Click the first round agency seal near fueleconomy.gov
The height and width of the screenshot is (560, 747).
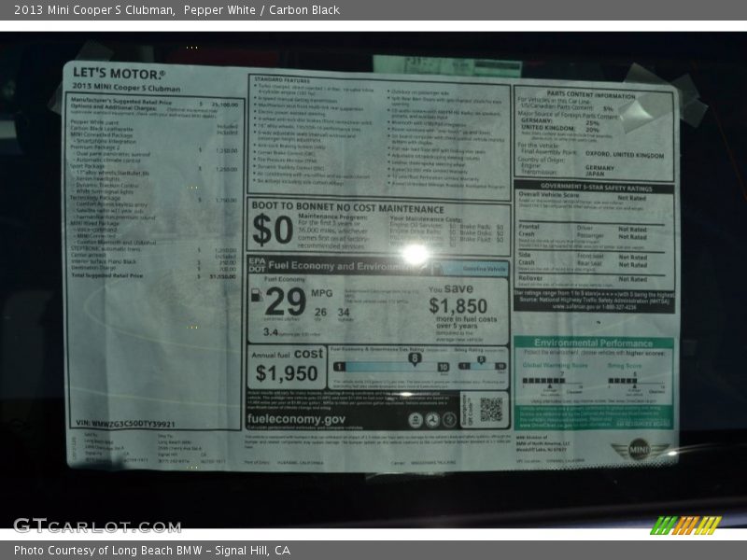(x=416, y=420)
